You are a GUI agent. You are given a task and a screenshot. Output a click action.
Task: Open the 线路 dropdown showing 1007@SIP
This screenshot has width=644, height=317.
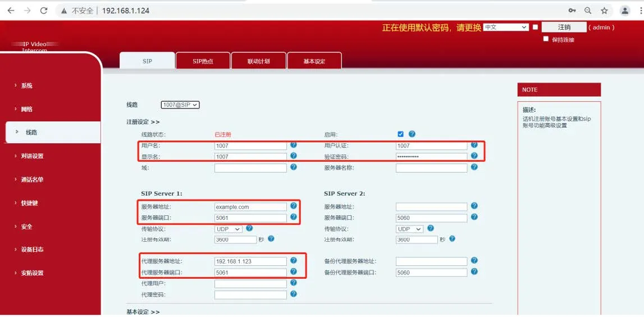[x=180, y=105]
